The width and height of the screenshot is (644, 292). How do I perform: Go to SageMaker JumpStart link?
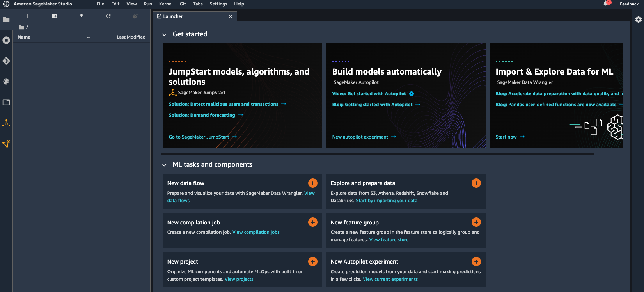203,137
